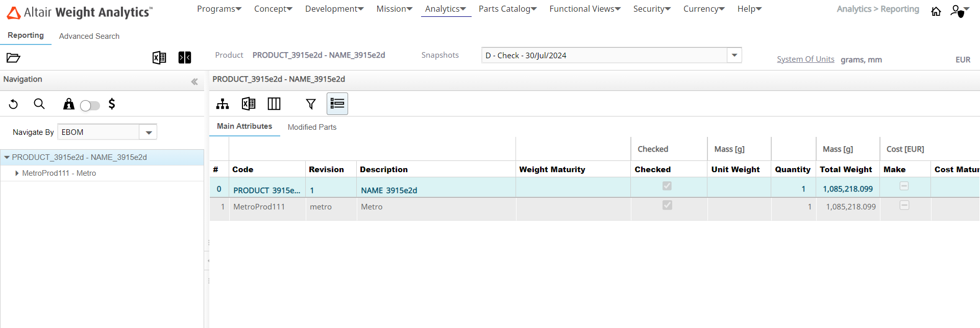Open the Functional Views menu
The height and width of the screenshot is (328, 980).
pos(585,9)
